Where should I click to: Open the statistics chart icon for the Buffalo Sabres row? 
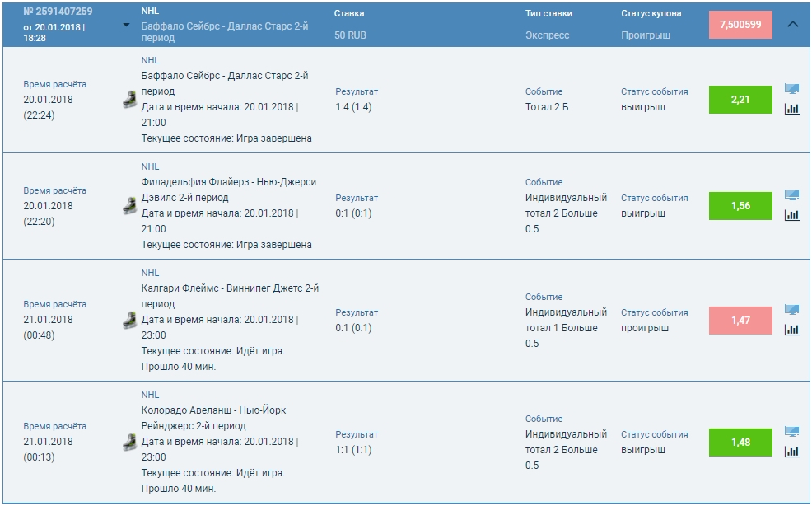[791, 108]
